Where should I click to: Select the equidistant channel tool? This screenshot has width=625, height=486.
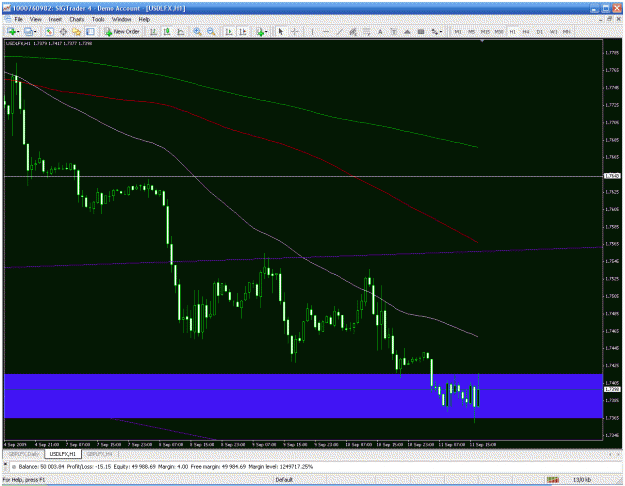(353, 31)
